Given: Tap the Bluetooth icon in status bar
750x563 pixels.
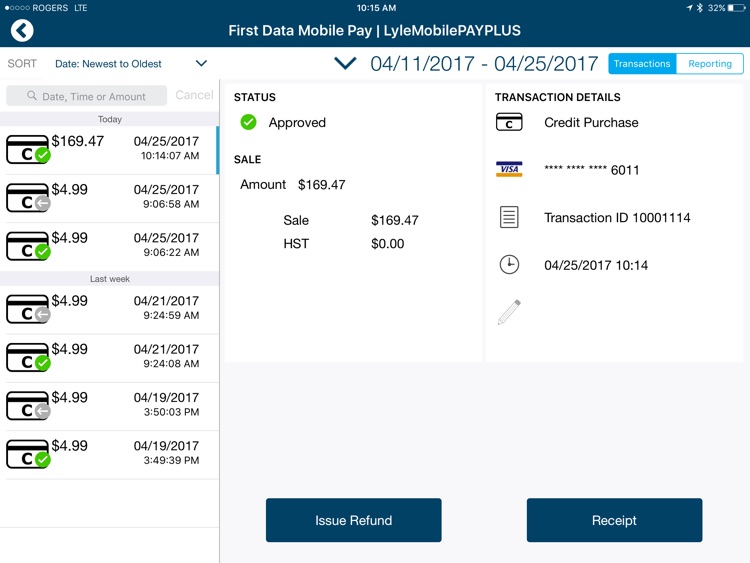Looking at the screenshot, I should pos(700,8).
